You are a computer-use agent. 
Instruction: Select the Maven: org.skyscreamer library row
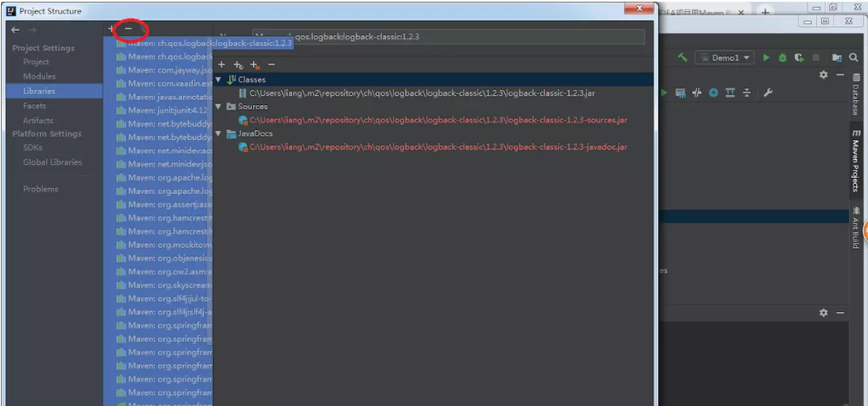tap(158, 285)
